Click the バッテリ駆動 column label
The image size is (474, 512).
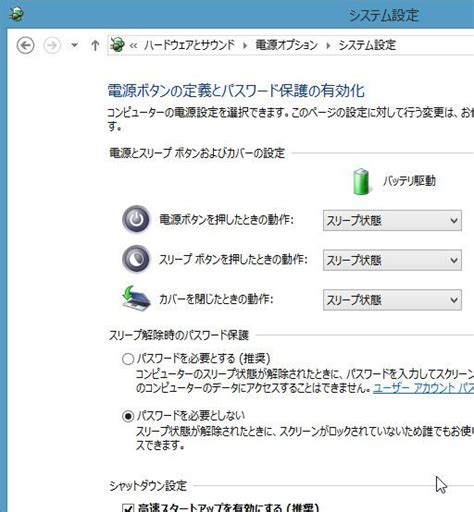click(x=409, y=181)
